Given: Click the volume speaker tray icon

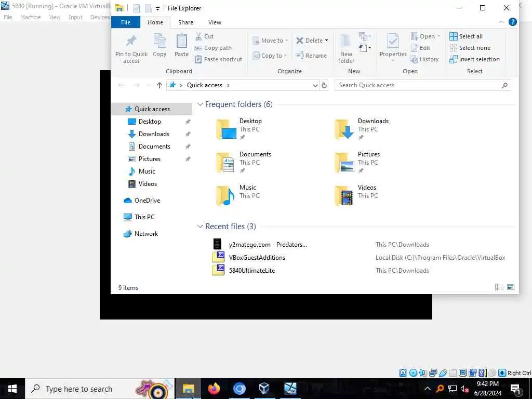Looking at the screenshot, I should click(464, 389).
